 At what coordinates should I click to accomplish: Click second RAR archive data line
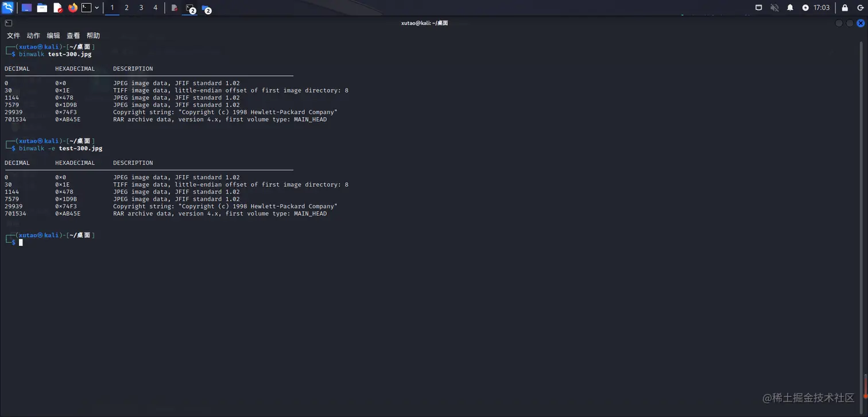(x=220, y=214)
